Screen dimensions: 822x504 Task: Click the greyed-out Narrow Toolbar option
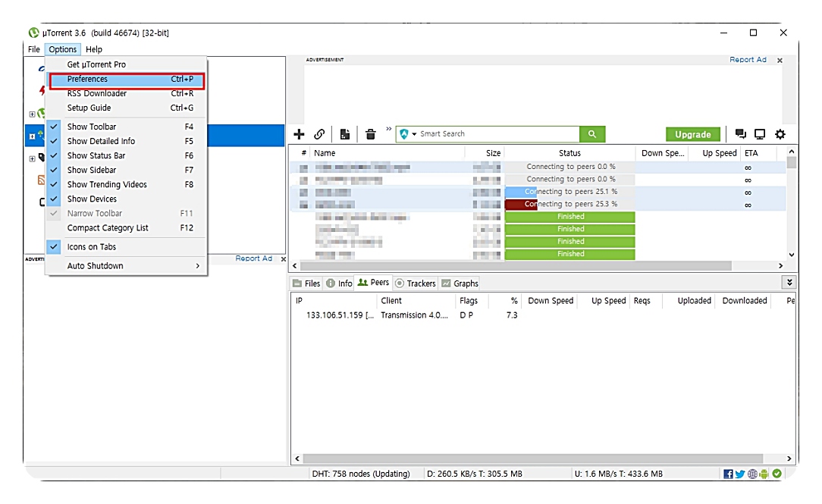pos(126,213)
